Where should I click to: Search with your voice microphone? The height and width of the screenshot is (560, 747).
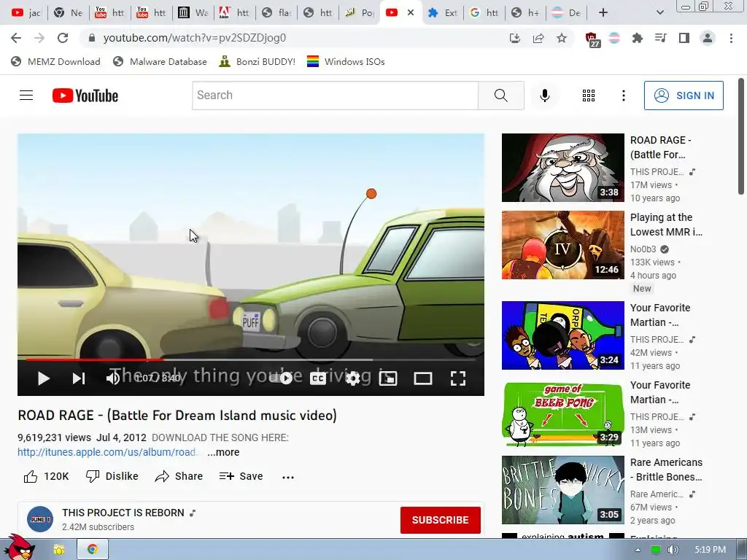[544, 96]
